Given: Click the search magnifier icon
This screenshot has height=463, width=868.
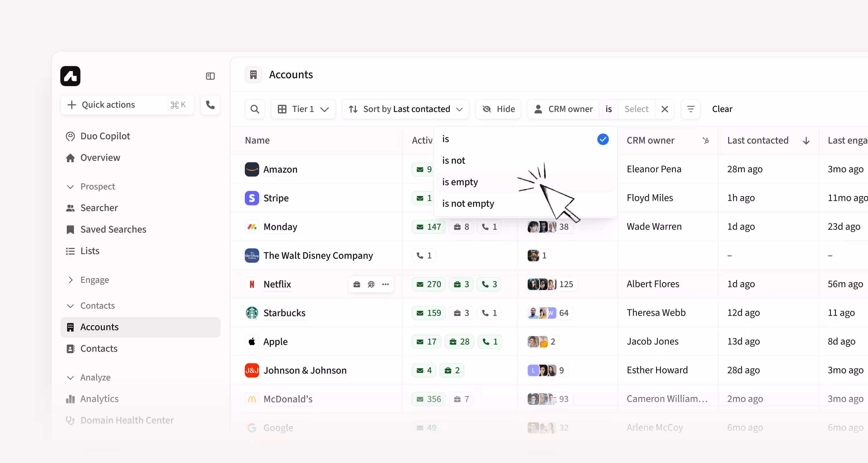Looking at the screenshot, I should coord(255,109).
